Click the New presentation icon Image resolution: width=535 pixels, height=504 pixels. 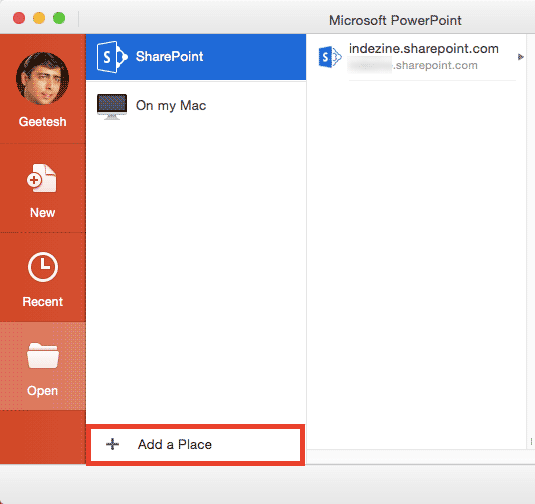click(42, 178)
